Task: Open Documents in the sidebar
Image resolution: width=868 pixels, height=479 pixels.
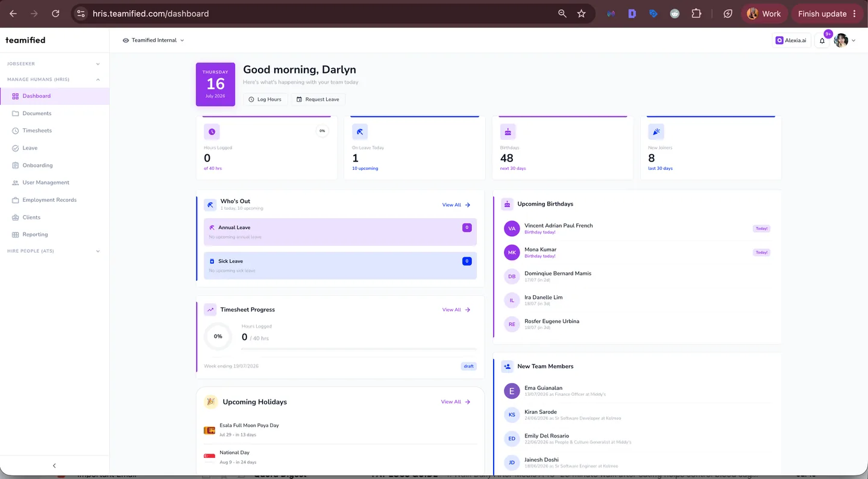Action: coord(55,113)
